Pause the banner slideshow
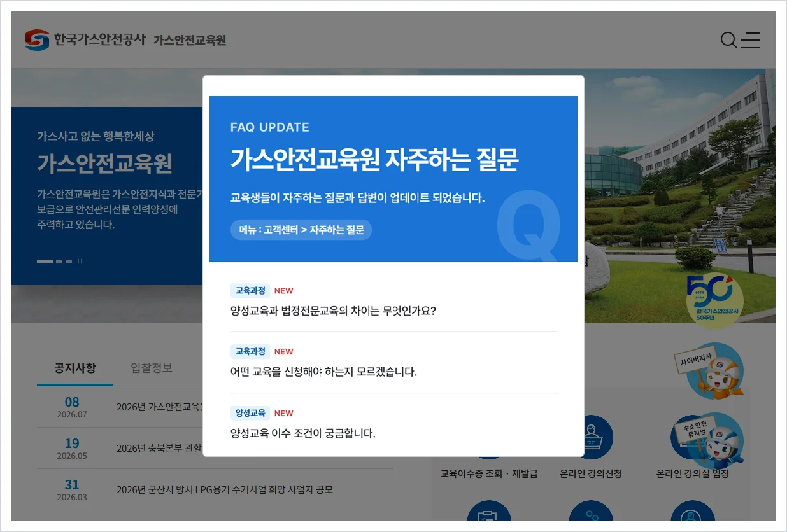Image resolution: width=787 pixels, height=532 pixels. pyautogui.click(x=80, y=261)
